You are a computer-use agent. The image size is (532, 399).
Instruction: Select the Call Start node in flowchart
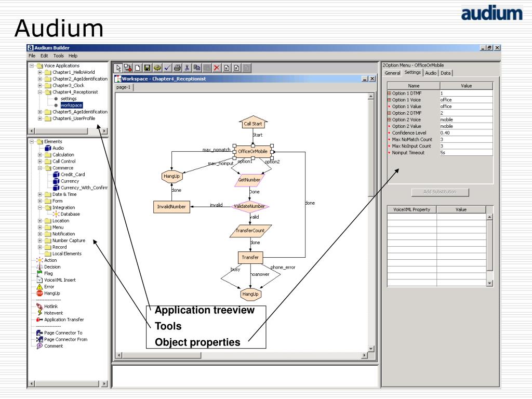(253, 123)
